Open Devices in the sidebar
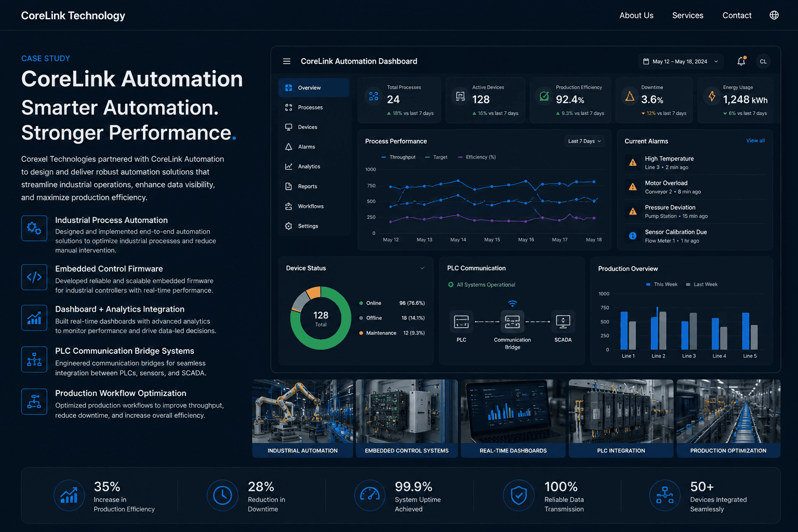The height and width of the screenshot is (532, 798). [x=314, y=127]
